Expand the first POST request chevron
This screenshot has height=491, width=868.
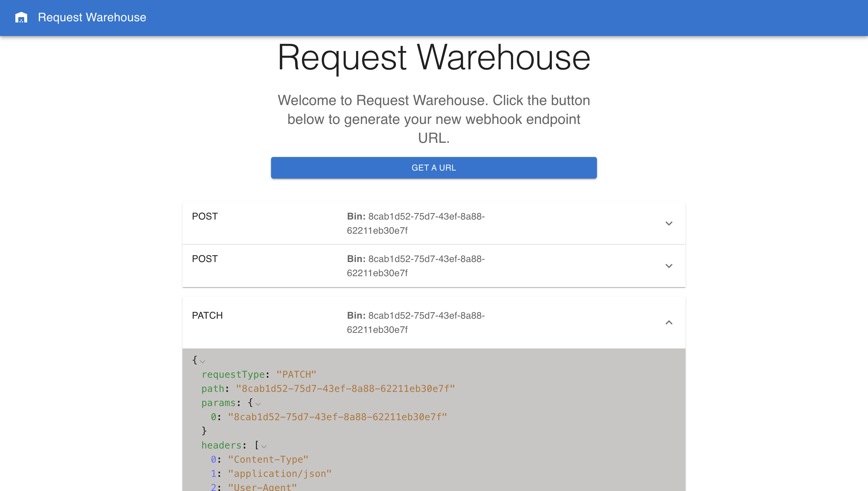click(669, 224)
